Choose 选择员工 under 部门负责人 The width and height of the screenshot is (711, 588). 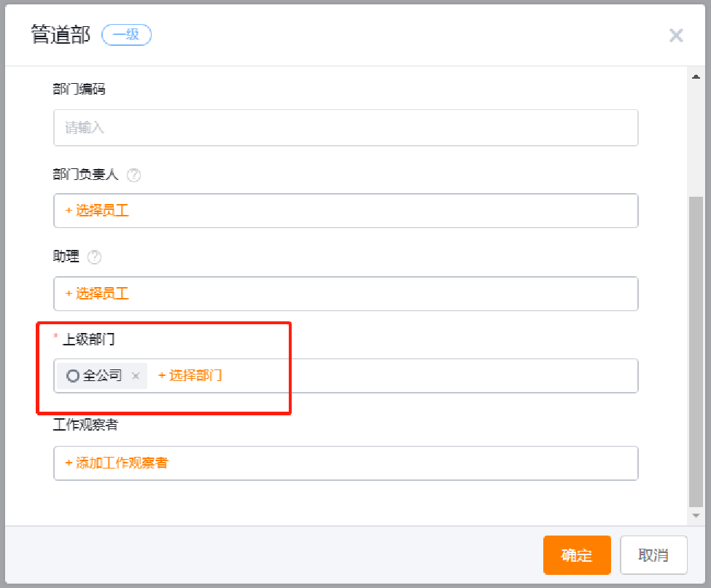[x=98, y=211]
